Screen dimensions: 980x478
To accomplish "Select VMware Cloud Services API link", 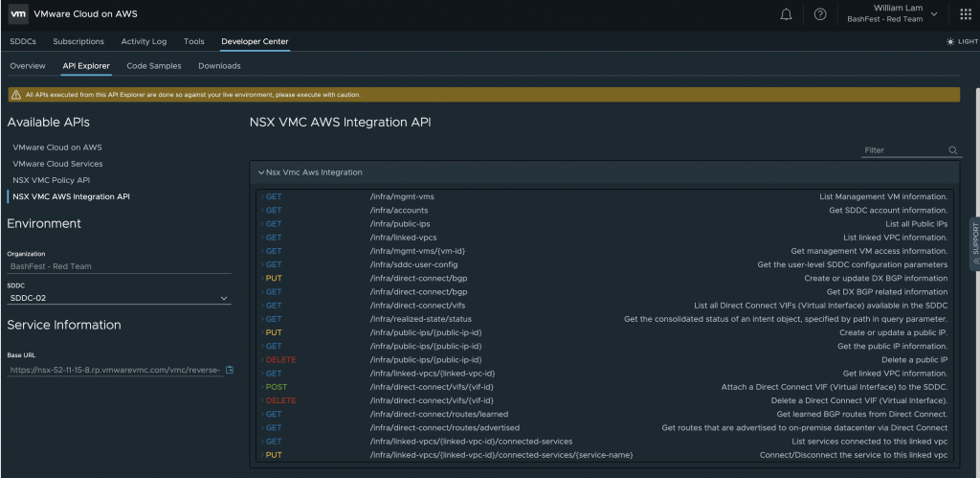I will pyautogui.click(x=57, y=164).
